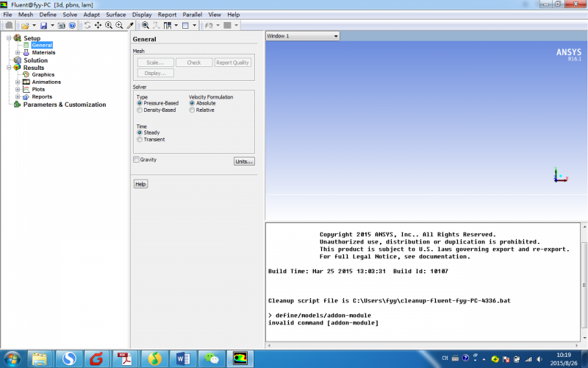Open the File menu
The width and height of the screenshot is (588, 368).
tap(7, 15)
